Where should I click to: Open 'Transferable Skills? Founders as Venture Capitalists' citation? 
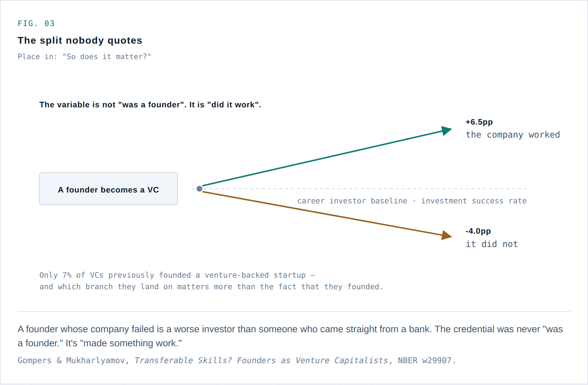pos(261,360)
